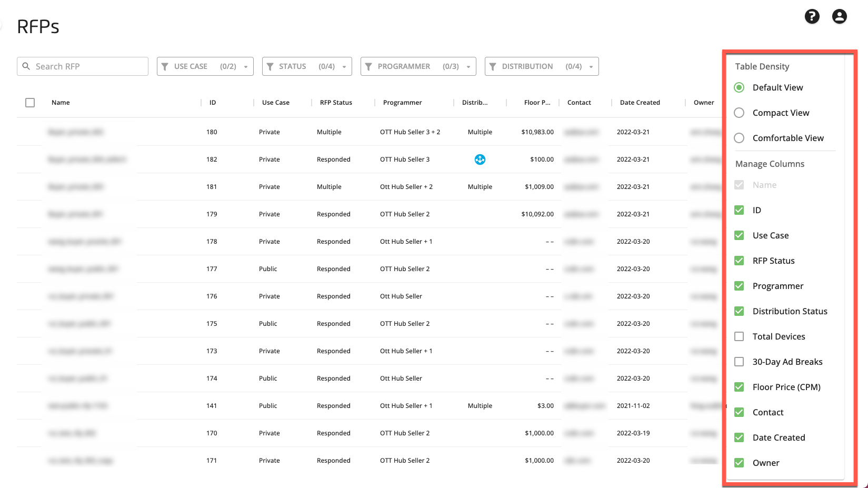Click the magnifier icon in Search RFP

tap(26, 66)
